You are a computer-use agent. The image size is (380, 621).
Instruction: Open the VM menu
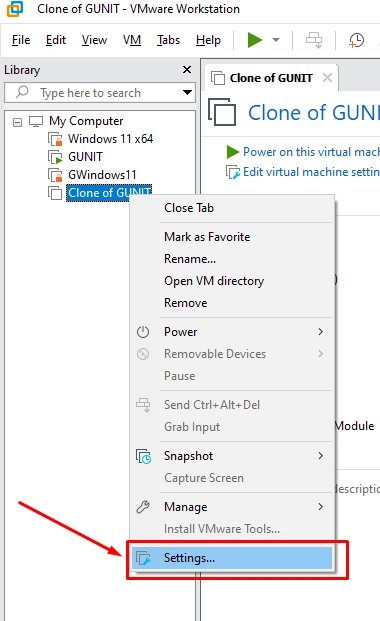tap(132, 40)
